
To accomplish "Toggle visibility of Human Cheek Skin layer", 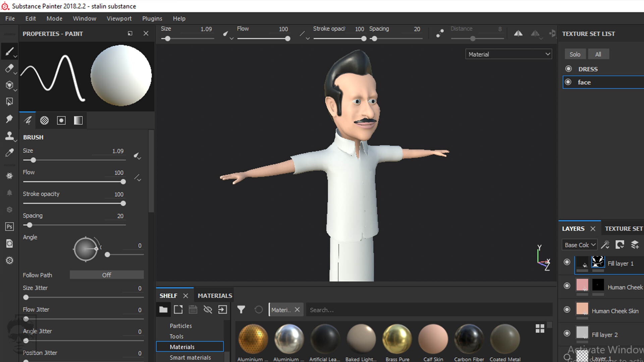I will (567, 310).
